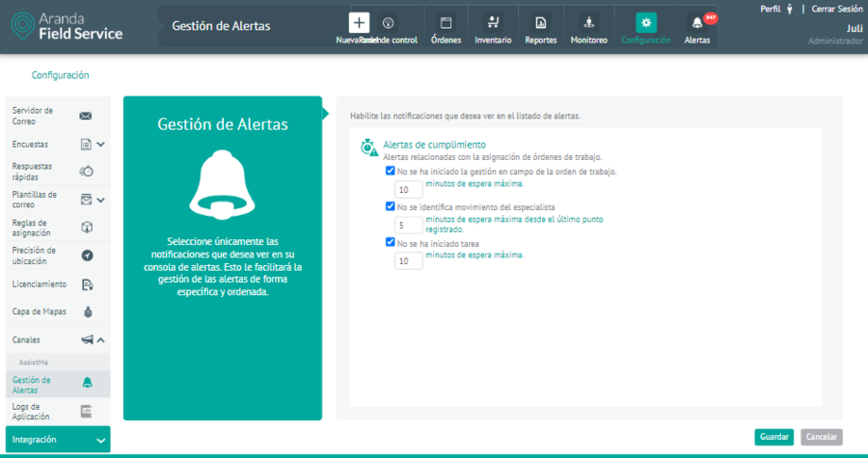Click the Configuración breadcrumb link

[61, 75]
